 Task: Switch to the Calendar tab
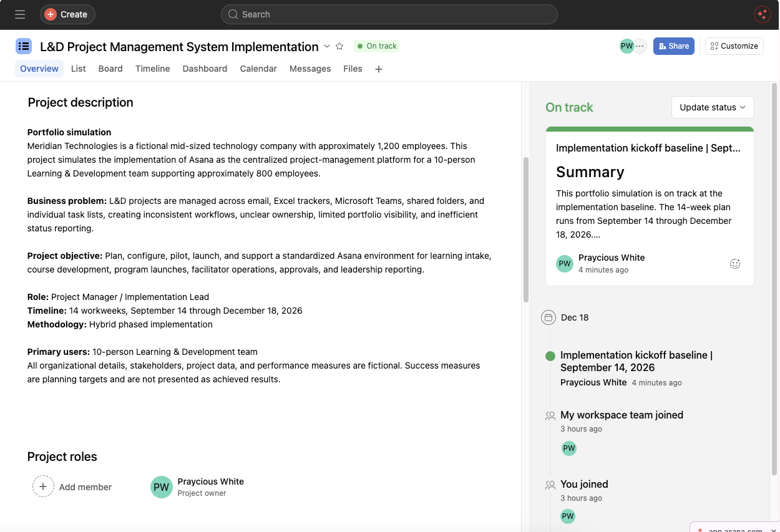coord(258,69)
